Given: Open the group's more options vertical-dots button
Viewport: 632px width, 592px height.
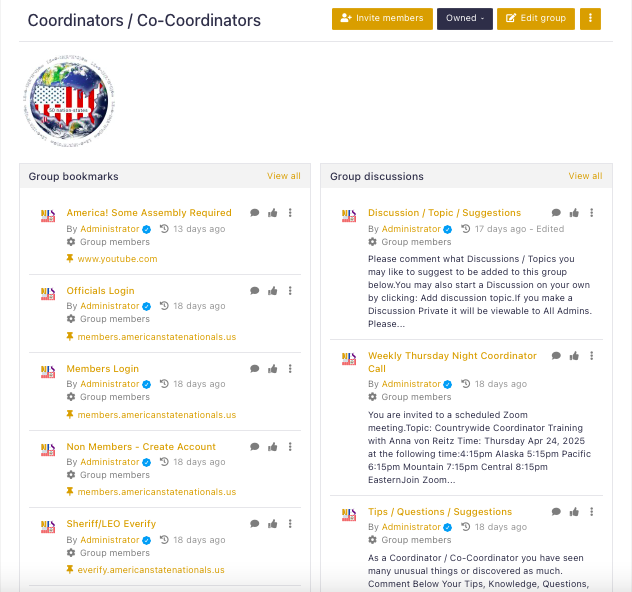Looking at the screenshot, I should click(590, 19).
